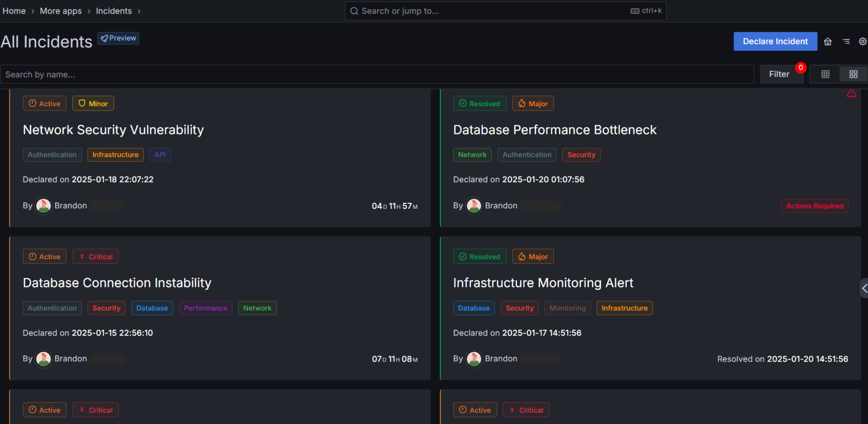This screenshot has height=424, width=868.
Task: Expand the collapsed right side panel arrow
Action: coord(864,289)
